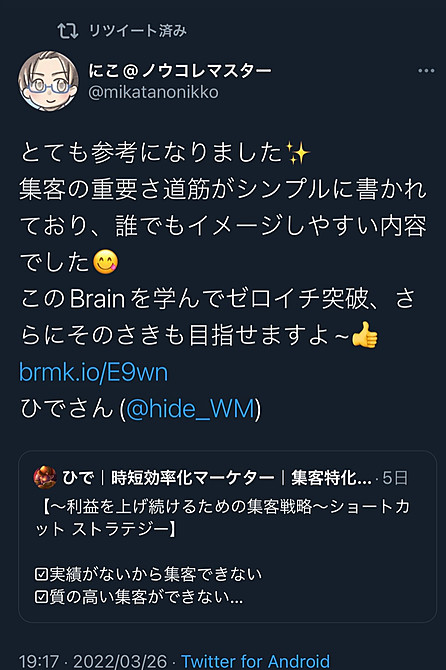Open the @hide_WM mention
446x670 pixels.
(x=191, y=409)
